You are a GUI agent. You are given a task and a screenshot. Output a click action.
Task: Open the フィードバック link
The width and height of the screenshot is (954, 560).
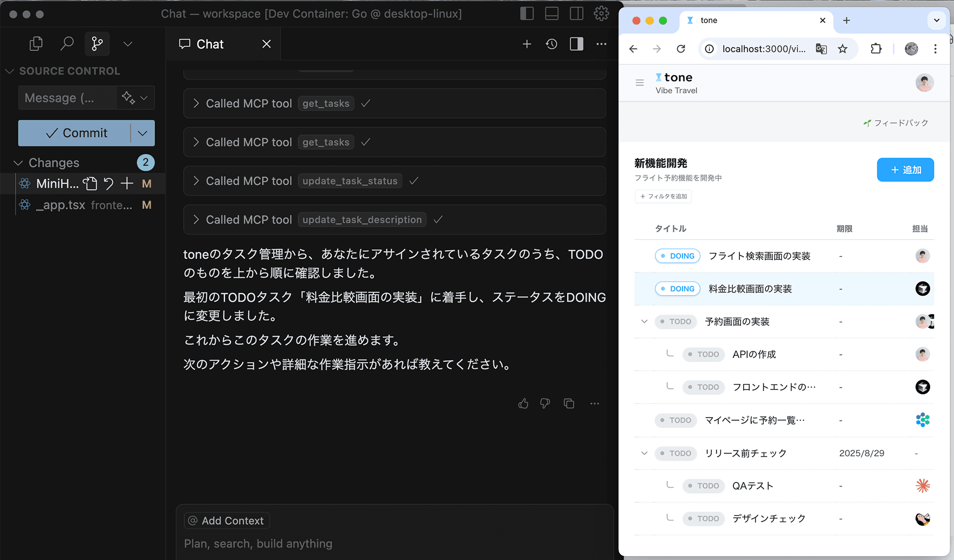895,122
